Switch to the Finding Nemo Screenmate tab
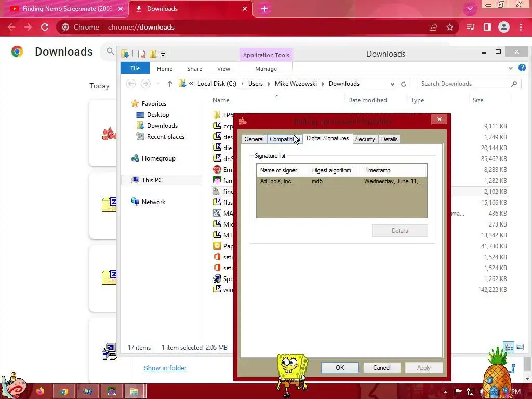The width and height of the screenshot is (532, 399). click(64, 9)
